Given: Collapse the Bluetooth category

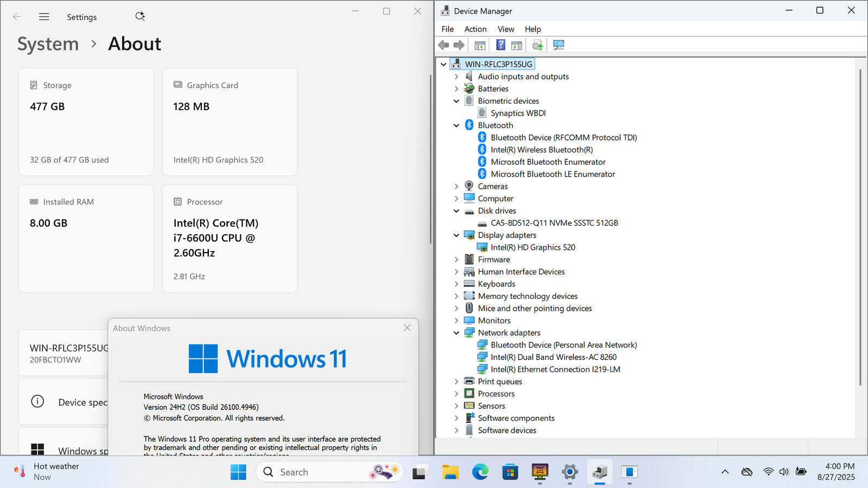Looking at the screenshot, I should click(x=456, y=125).
